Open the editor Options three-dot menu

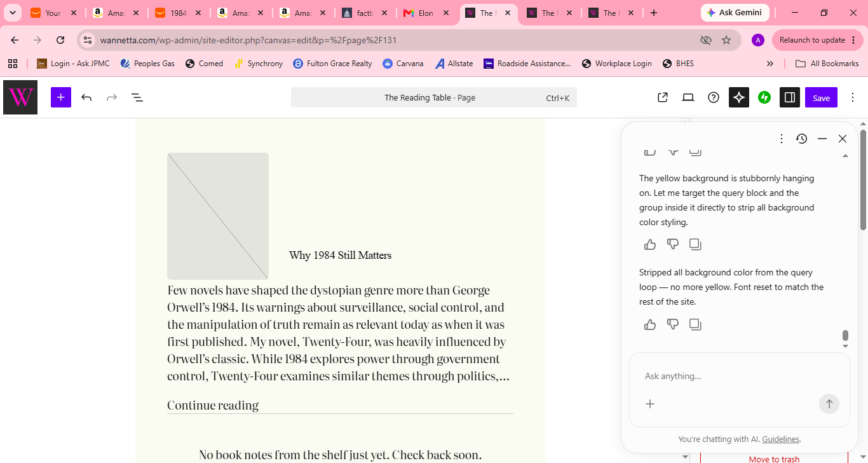click(x=853, y=97)
